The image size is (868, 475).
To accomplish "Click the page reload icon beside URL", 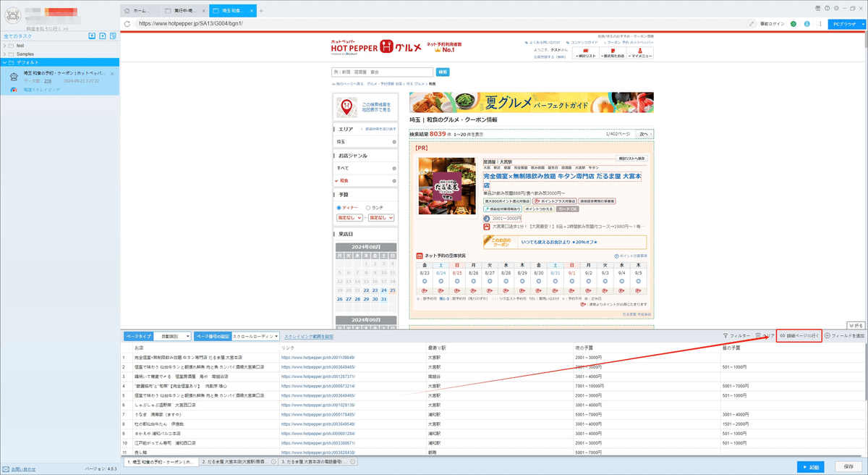I will [x=127, y=23].
